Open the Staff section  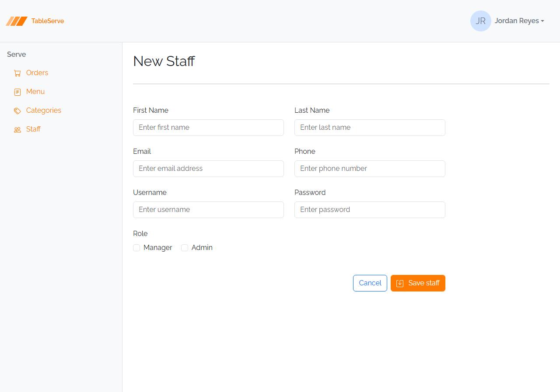pyautogui.click(x=33, y=129)
